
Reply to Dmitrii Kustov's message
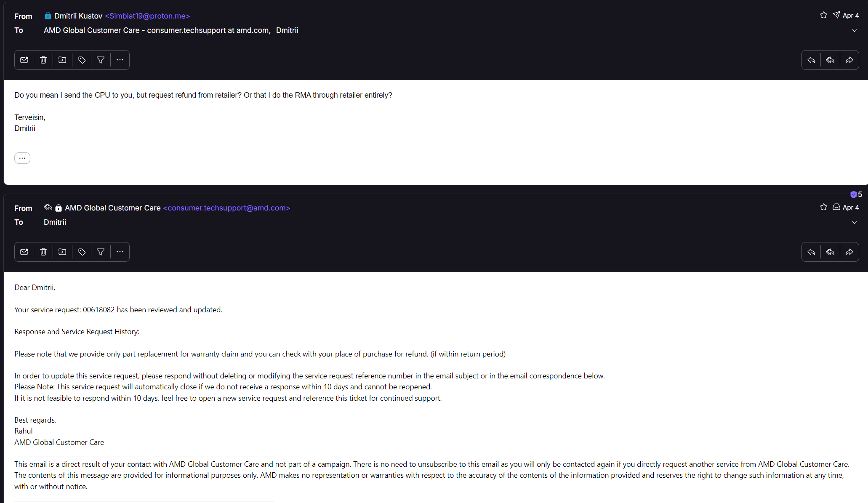811,60
